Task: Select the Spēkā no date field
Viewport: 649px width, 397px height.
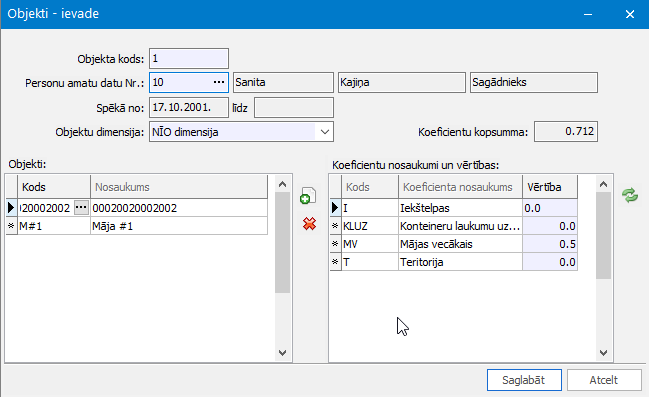Action: (x=189, y=108)
